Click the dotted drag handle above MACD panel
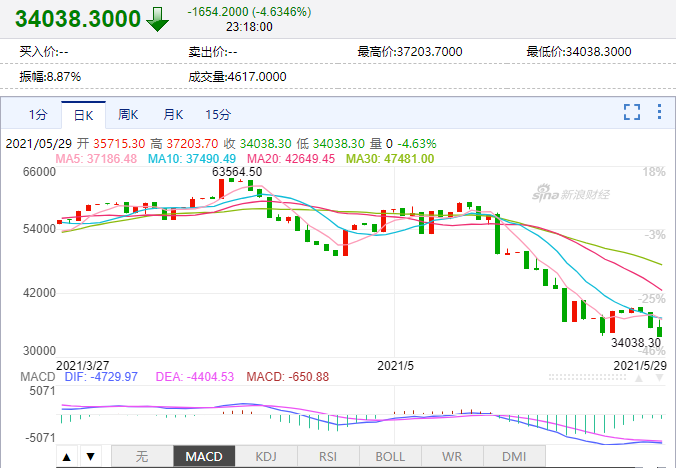 pyautogui.click(x=587, y=378)
